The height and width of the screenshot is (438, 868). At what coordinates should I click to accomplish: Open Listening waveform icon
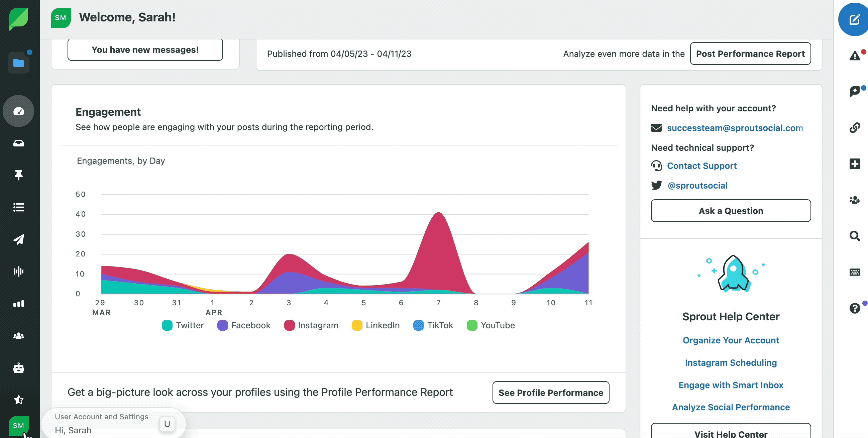(x=18, y=271)
